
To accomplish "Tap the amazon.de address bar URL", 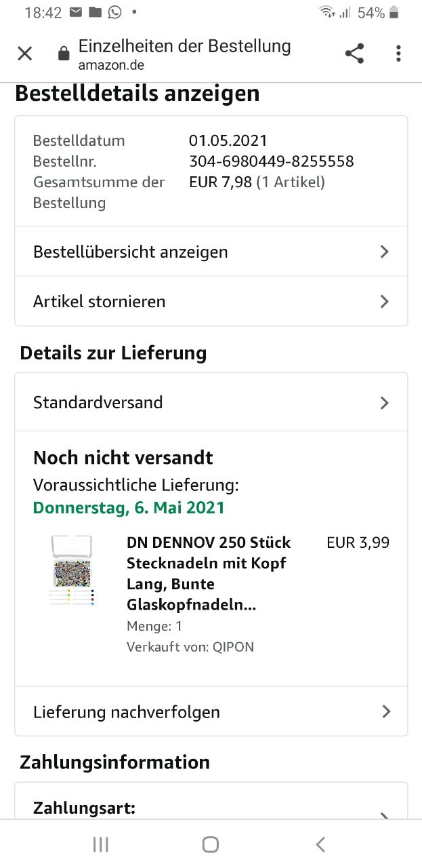I will point(111,66).
